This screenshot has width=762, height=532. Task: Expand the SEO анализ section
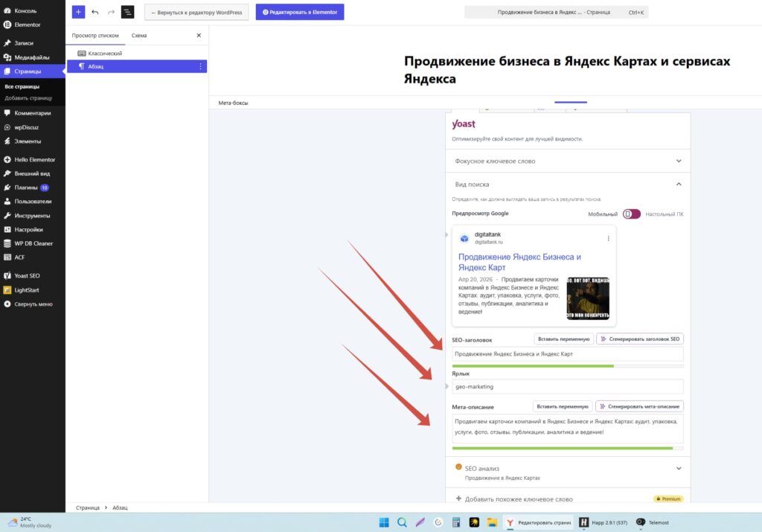pos(568,472)
